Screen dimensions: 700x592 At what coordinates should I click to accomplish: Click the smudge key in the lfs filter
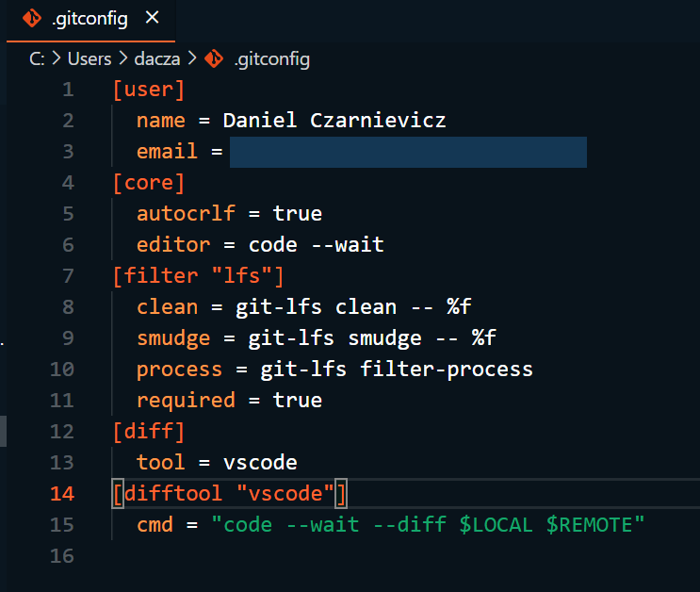point(173,338)
